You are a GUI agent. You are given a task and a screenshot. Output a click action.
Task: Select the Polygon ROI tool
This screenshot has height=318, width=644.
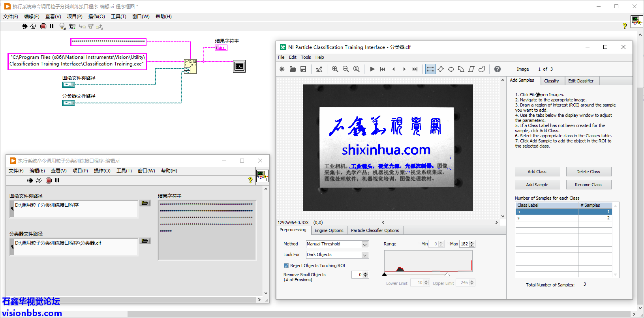[471, 69]
